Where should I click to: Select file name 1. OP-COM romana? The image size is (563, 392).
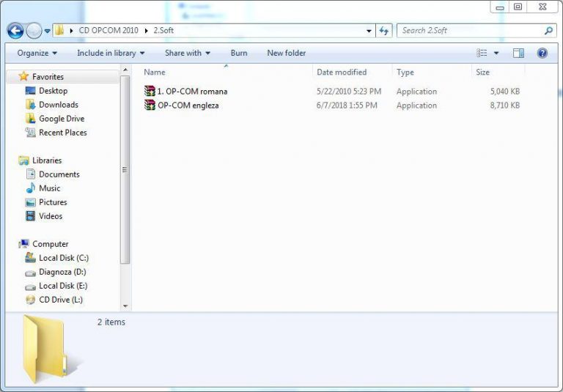click(x=192, y=92)
